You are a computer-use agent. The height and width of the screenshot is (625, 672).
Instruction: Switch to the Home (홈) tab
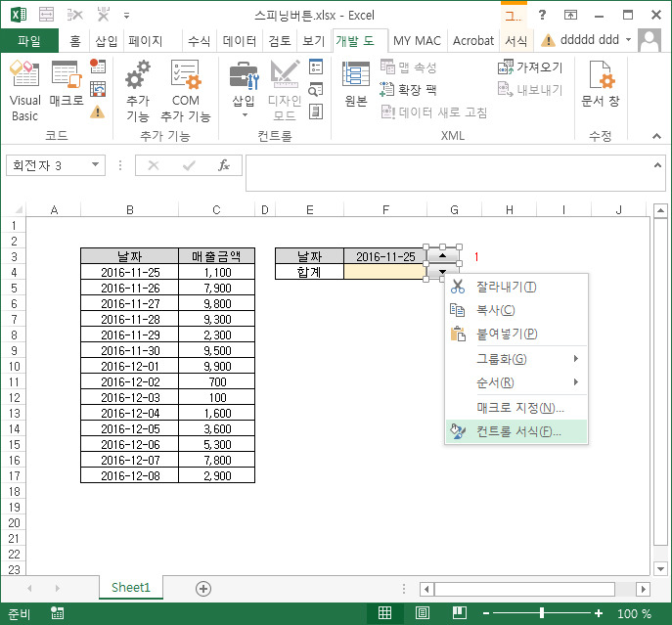pyautogui.click(x=75, y=41)
